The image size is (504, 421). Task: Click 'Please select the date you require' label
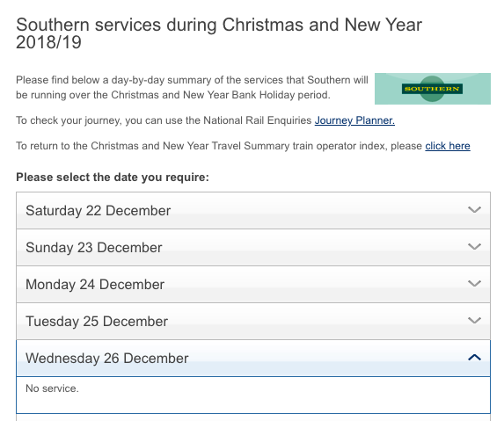click(113, 178)
